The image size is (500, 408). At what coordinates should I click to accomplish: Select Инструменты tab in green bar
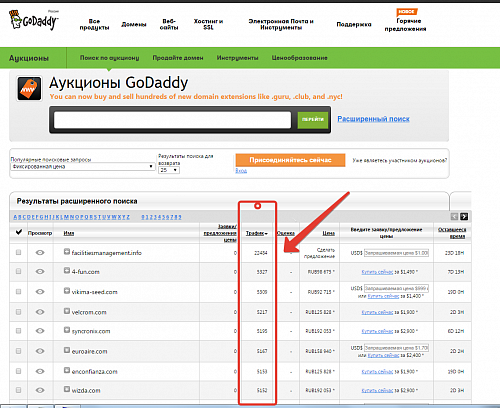(x=237, y=58)
